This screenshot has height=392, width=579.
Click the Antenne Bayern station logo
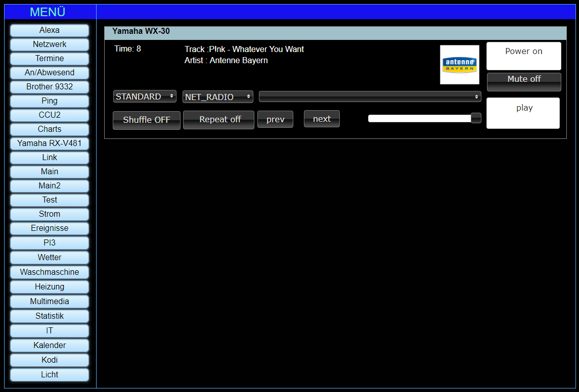coord(460,65)
